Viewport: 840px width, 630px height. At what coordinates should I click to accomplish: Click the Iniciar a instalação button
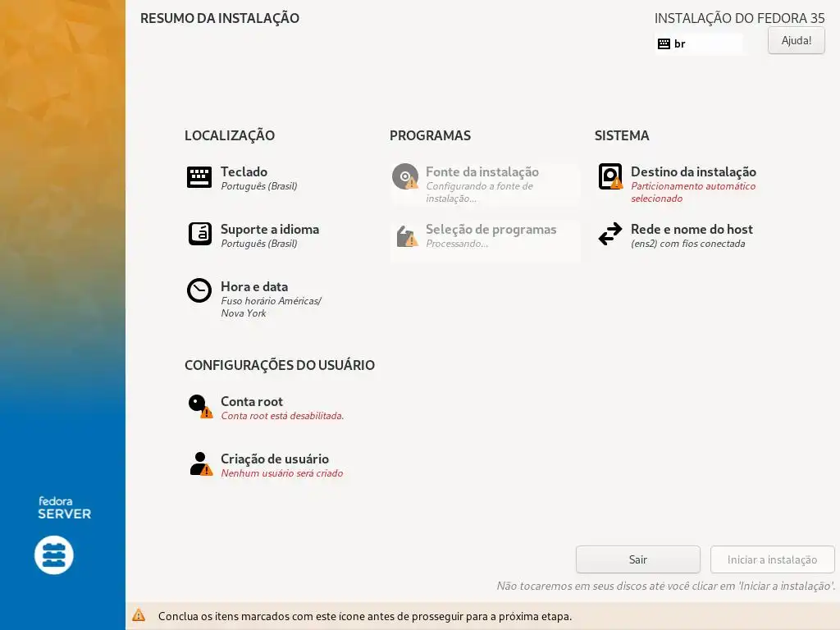pyautogui.click(x=772, y=559)
